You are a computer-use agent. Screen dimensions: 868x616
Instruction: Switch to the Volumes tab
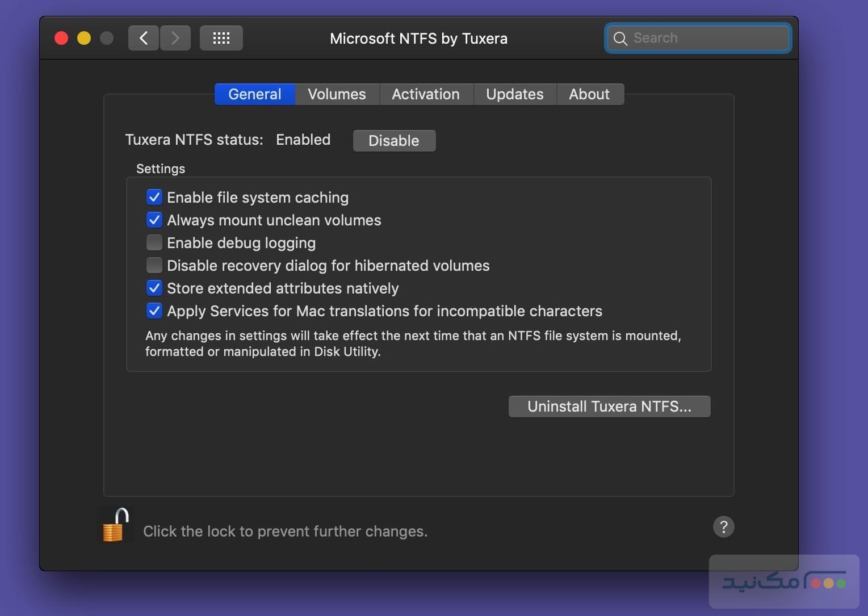(x=336, y=94)
